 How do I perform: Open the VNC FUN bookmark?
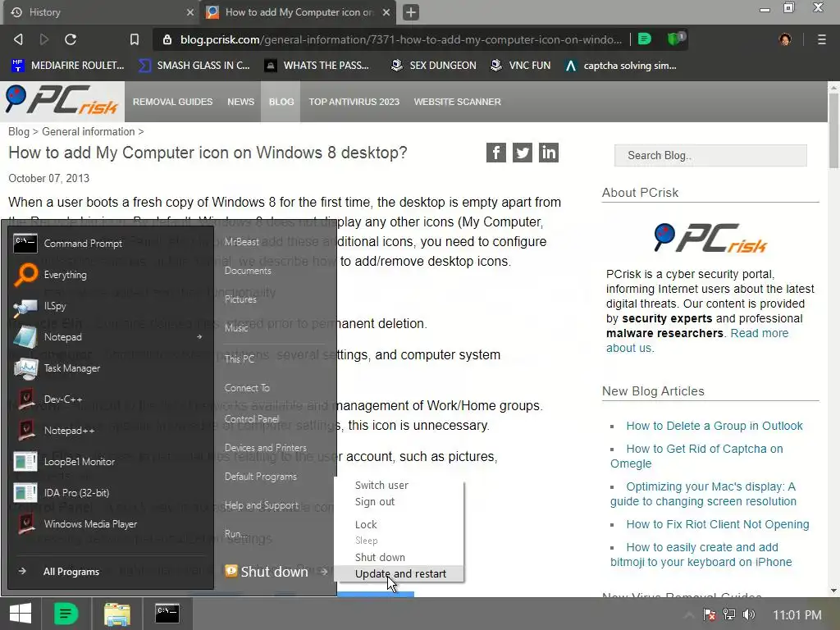pyautogui.click(x=520, y=66)
